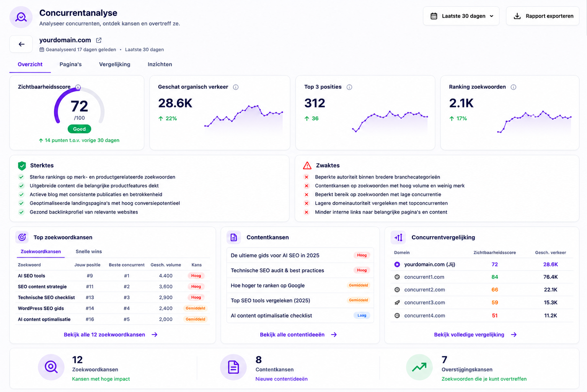Click concurrent1.com domain name

point(424,277)
